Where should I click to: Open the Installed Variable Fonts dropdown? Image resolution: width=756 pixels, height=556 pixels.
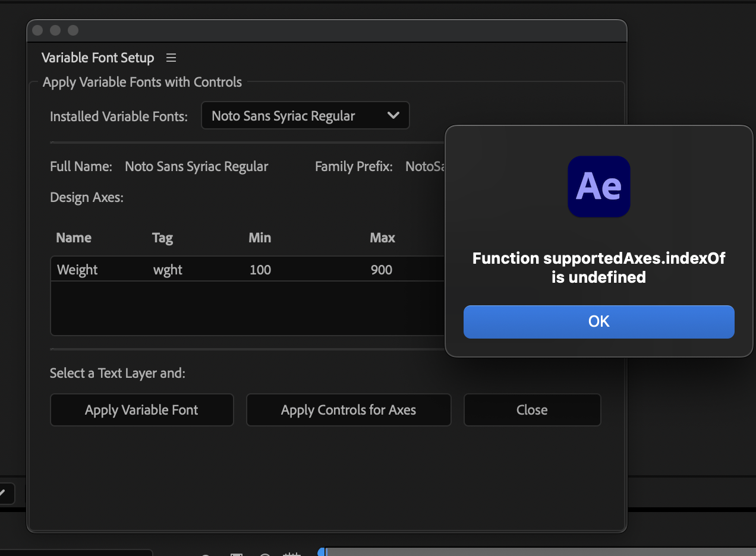point(305,115)
